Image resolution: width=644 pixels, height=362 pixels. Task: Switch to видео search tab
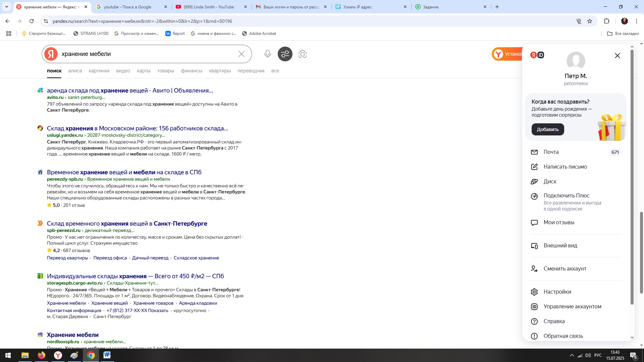coord(123,71)
